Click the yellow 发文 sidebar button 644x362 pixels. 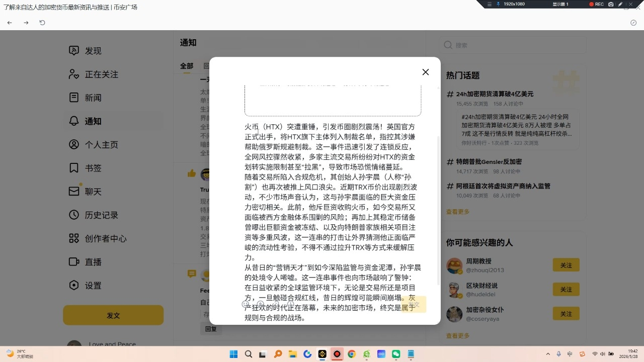(x=113, y=315)
